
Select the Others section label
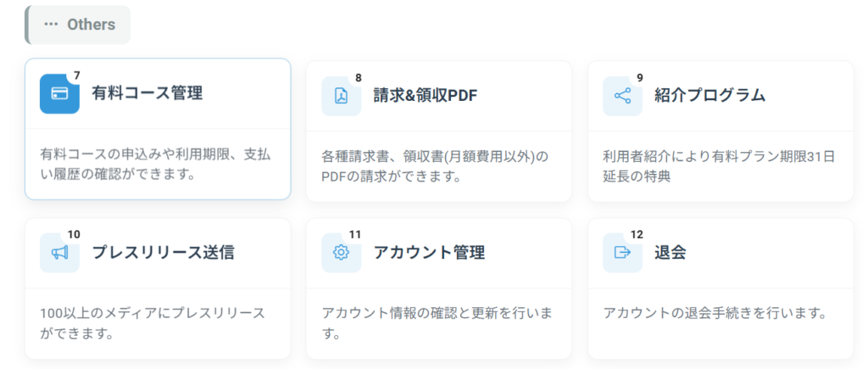[92, 25]
